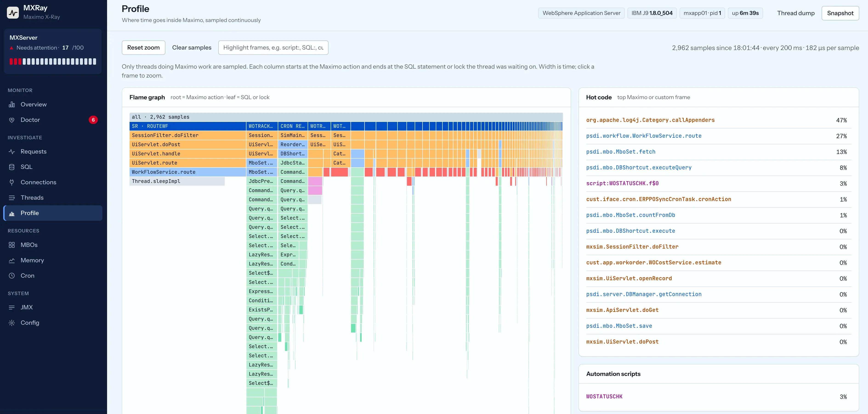Viewport: 868px width, 414px height.
Task: Click the Cron clock icon
Action: (x=12, y=276)
